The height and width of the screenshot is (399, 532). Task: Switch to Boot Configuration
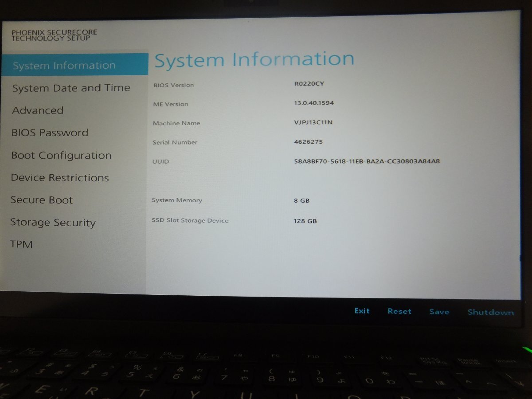tap(61, 156)
